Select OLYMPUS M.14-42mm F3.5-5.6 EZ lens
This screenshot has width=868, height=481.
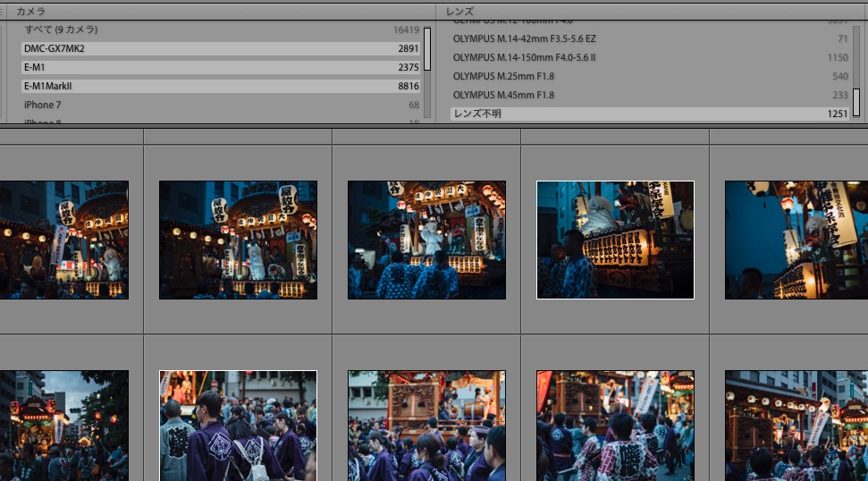[650, 38]
